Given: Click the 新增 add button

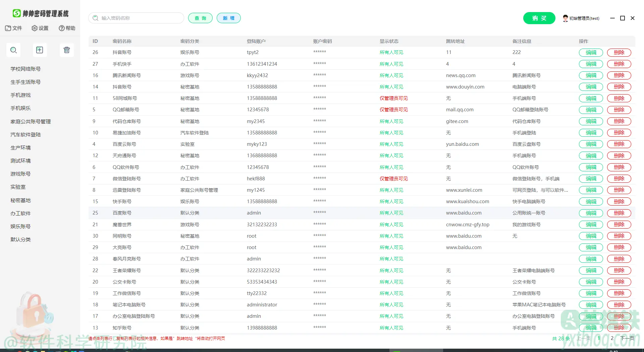Looking at the screenshot, I should click(x=228, y=18).
